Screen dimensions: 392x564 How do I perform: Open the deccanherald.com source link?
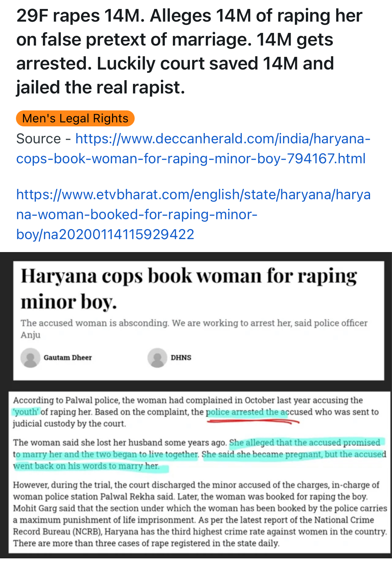[x=193, y=149]
